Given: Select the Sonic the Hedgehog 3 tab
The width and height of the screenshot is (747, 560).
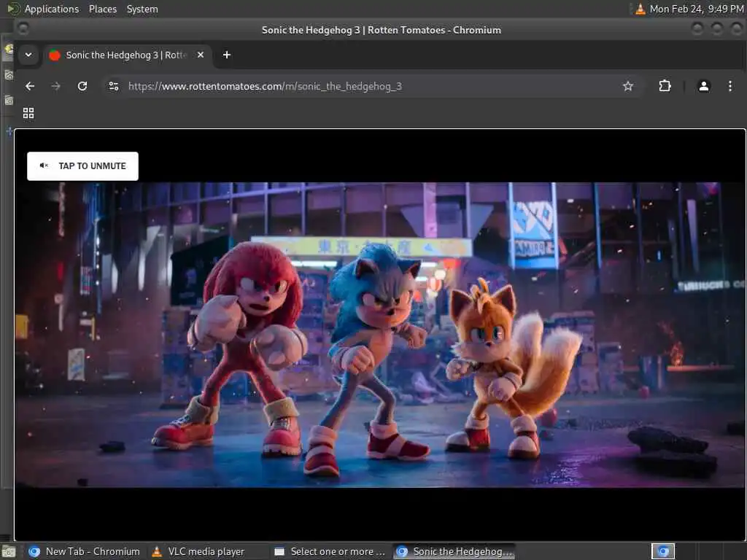Looking at the screenshot, I should tap(127, 55).
